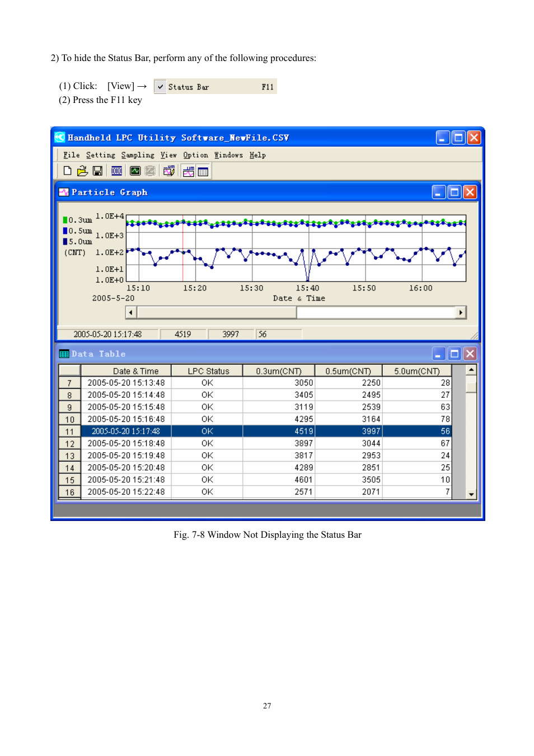
Task: Click the LPC Status column header
Action: (207, 370)
